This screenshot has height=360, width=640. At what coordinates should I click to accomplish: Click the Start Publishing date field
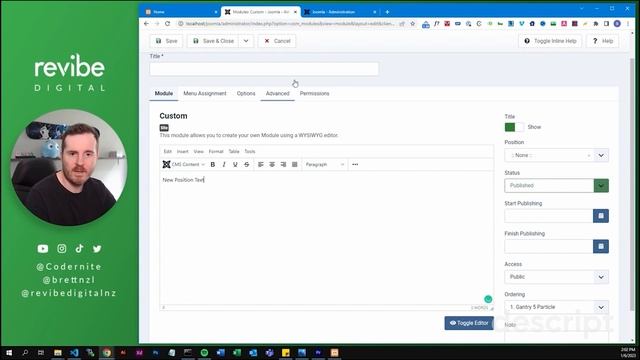click(549, 216)
